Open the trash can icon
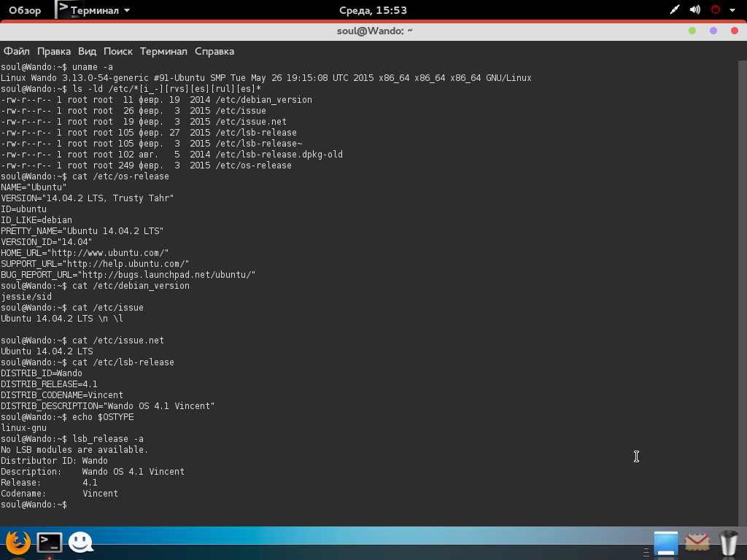 coord(729,542)
